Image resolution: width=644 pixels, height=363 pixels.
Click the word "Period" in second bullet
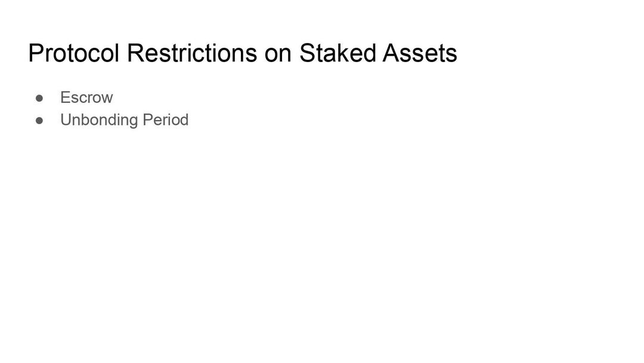click(165, 120)
